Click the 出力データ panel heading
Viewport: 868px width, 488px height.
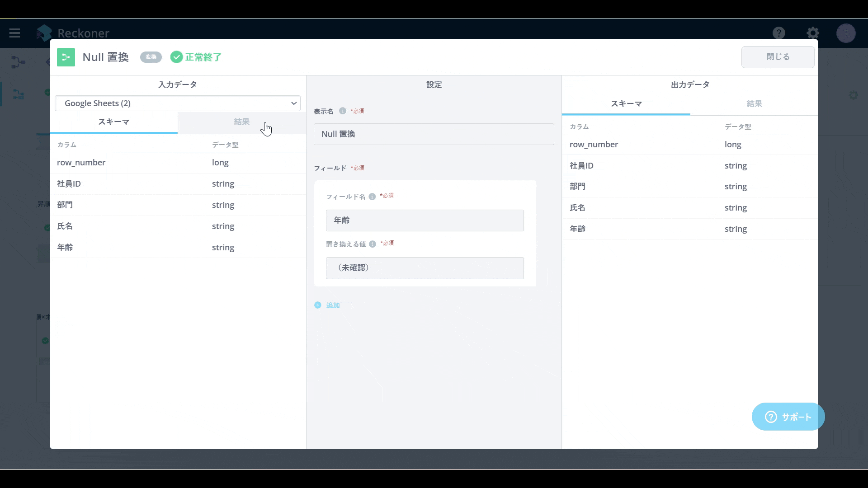pos(690,85)
